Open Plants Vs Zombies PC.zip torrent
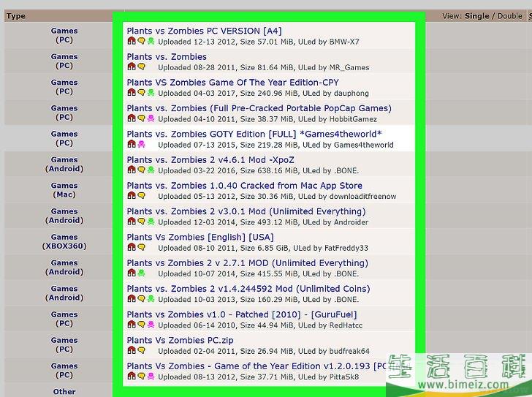 pos(180,340)
